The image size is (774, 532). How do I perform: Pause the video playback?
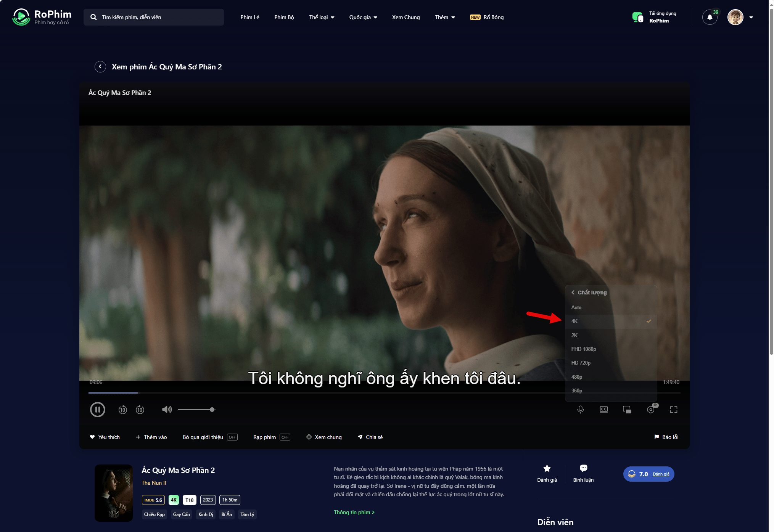97,410
